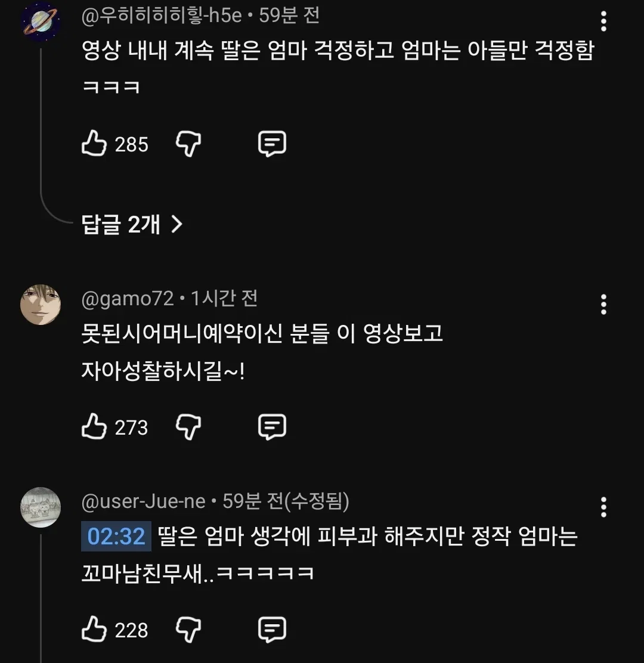
Task: Like the @user-Jue-ne comment with 228 likes
Action: [94, 629]
